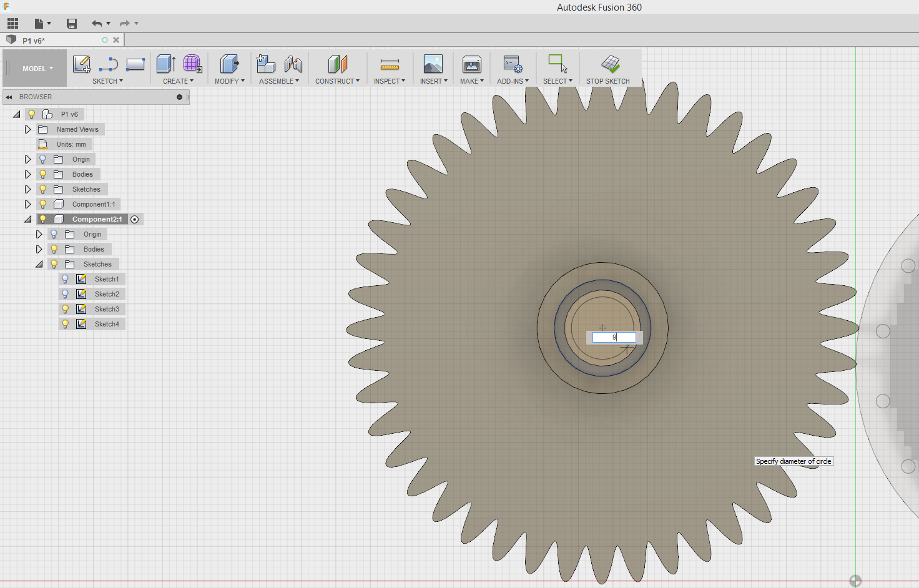Open the data panel grid icon
This screenshot has height=588, width=919.
point(12,24)
